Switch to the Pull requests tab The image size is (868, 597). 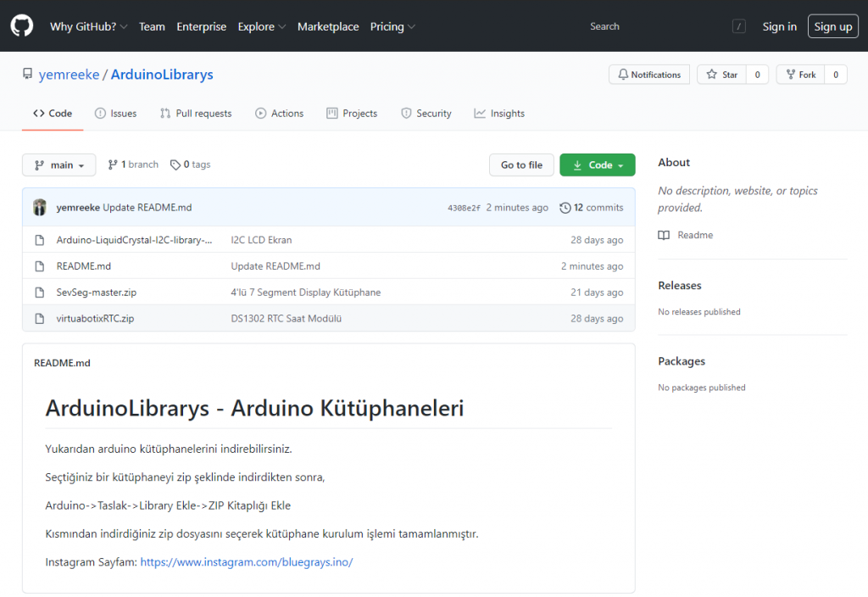pyautogui.click(x=196, y=113)
